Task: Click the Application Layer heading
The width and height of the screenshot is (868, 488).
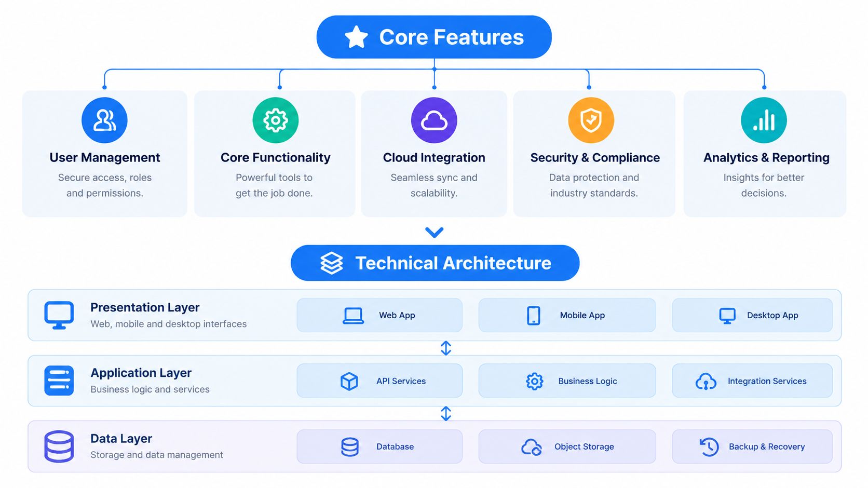Action: pos(141,373)
